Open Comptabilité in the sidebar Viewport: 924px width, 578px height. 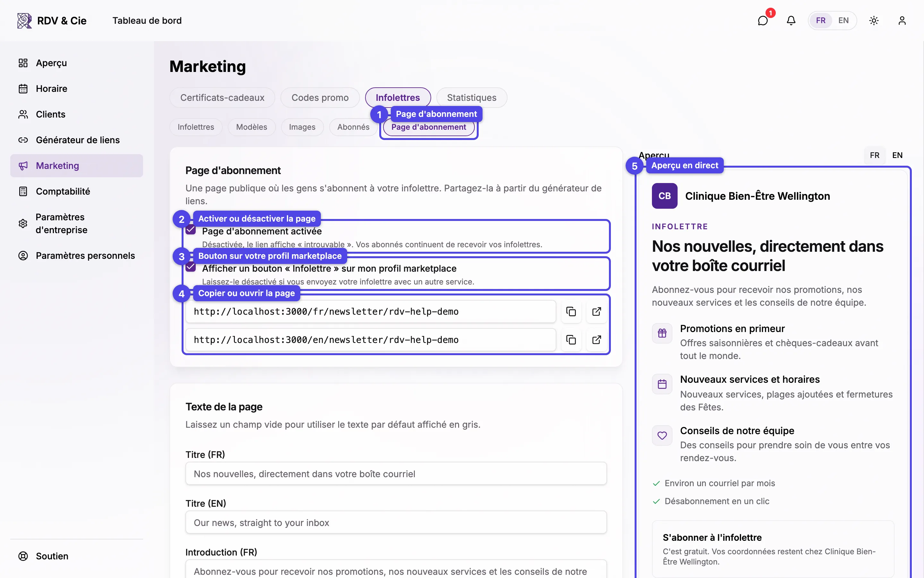point(76,191)
